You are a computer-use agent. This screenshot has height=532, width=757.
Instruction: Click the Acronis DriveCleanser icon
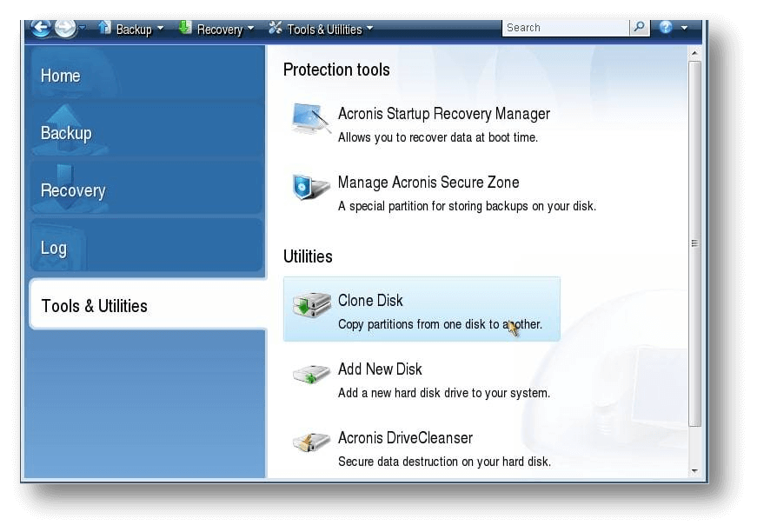coord(310,442)
